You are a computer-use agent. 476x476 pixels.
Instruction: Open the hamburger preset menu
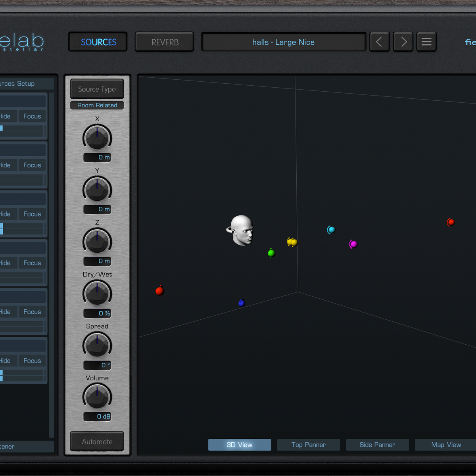[x=426, y=42]
